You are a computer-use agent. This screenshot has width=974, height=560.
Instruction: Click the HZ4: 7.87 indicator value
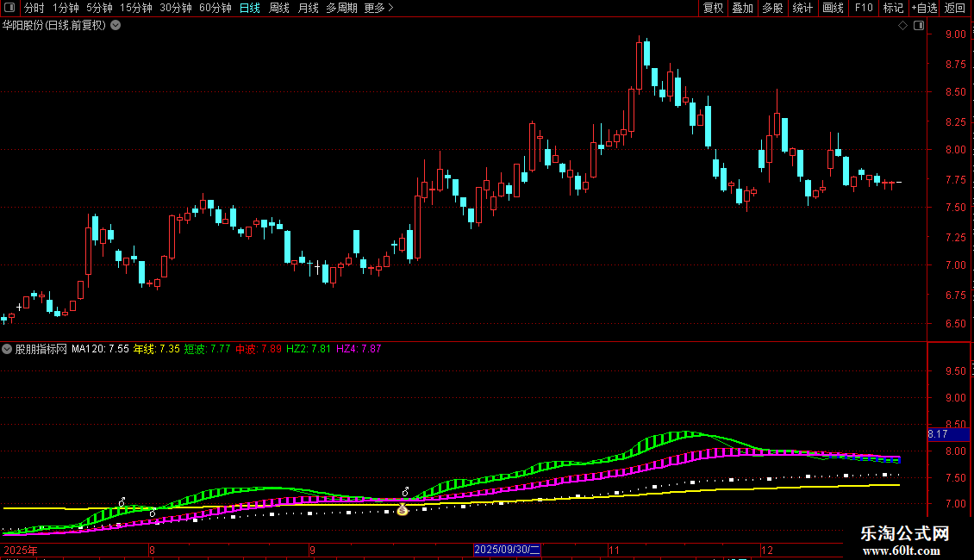point(359,349)
